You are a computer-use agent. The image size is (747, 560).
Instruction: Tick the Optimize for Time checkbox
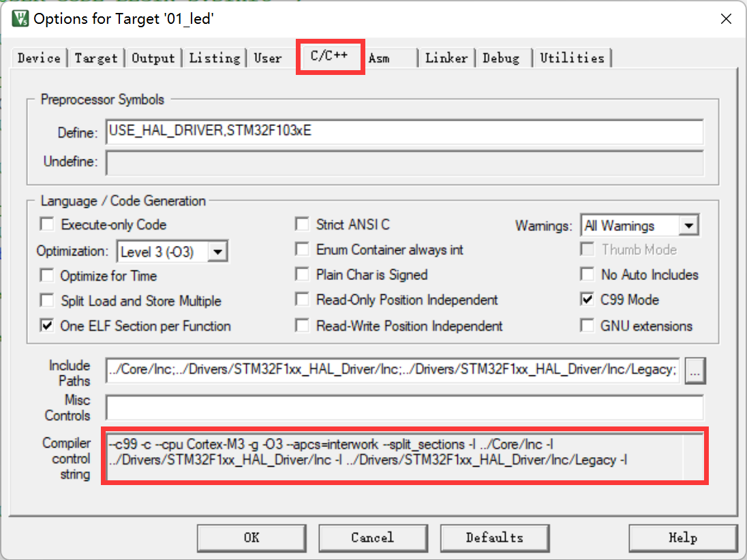(47, 276)
